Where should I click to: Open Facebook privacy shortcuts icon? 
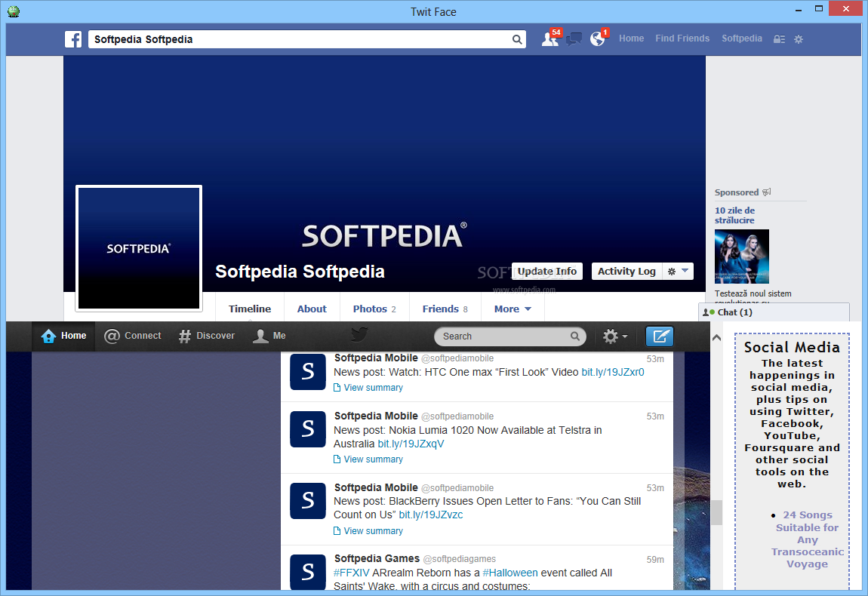tap(779, 39)
